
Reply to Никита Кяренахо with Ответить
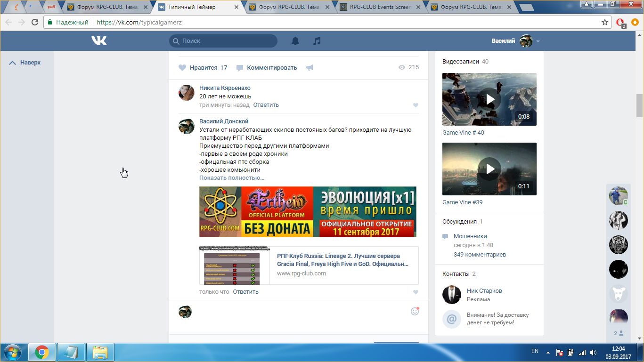click(x=266, y=105)
